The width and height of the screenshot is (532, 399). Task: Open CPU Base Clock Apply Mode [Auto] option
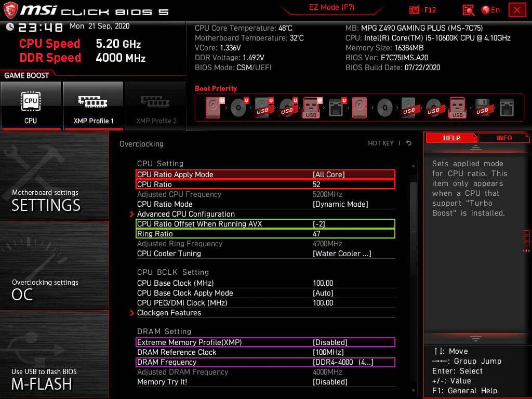[x=265, y=293]
